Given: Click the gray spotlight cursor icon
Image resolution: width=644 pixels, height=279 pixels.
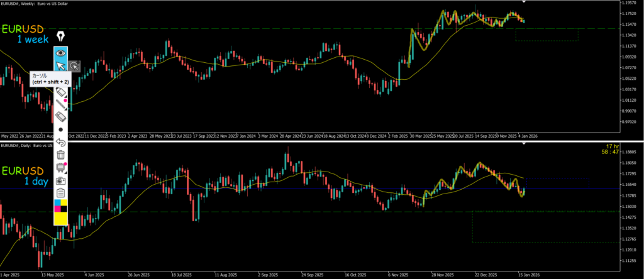Looking at the screenshot, I should [x=74, y=65].
